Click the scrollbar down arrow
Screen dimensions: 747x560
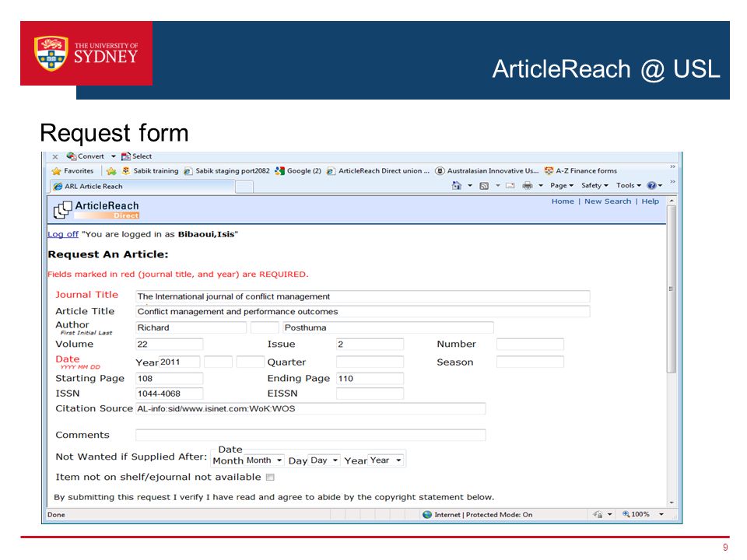(x=672, y=502)
